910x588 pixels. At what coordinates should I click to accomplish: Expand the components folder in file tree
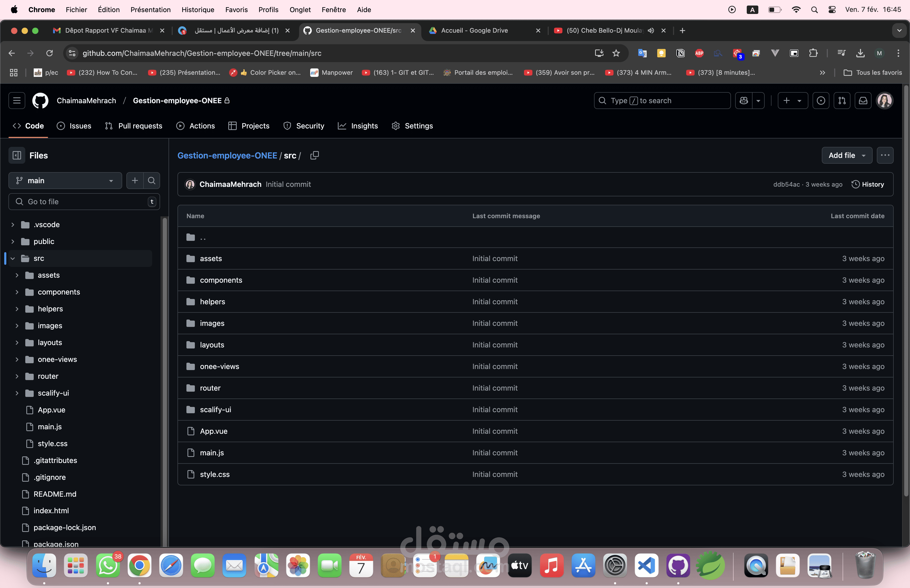point(17,292)
